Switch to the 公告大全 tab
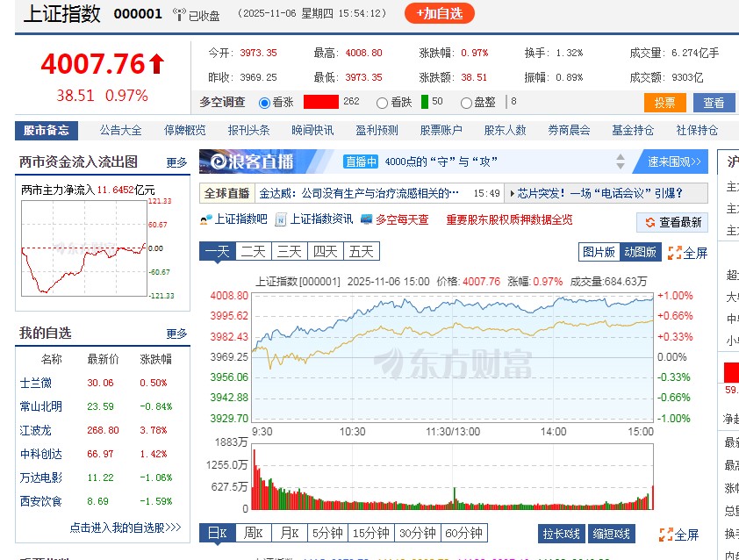 (119, 129)
